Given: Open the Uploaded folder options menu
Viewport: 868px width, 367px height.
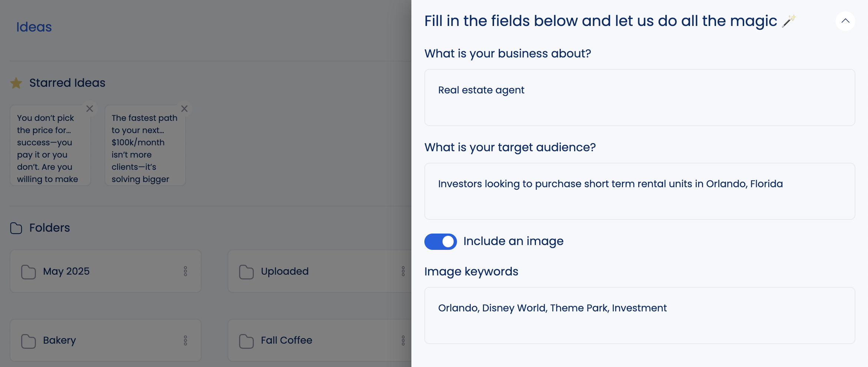Looking at the screenshot, I should 403,271.
